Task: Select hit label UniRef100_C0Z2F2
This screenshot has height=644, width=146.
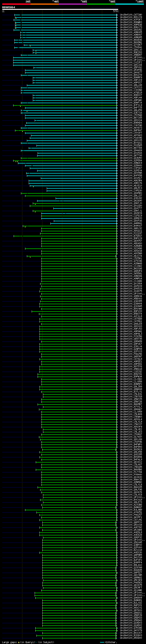Action: click(x=131, y=63)
